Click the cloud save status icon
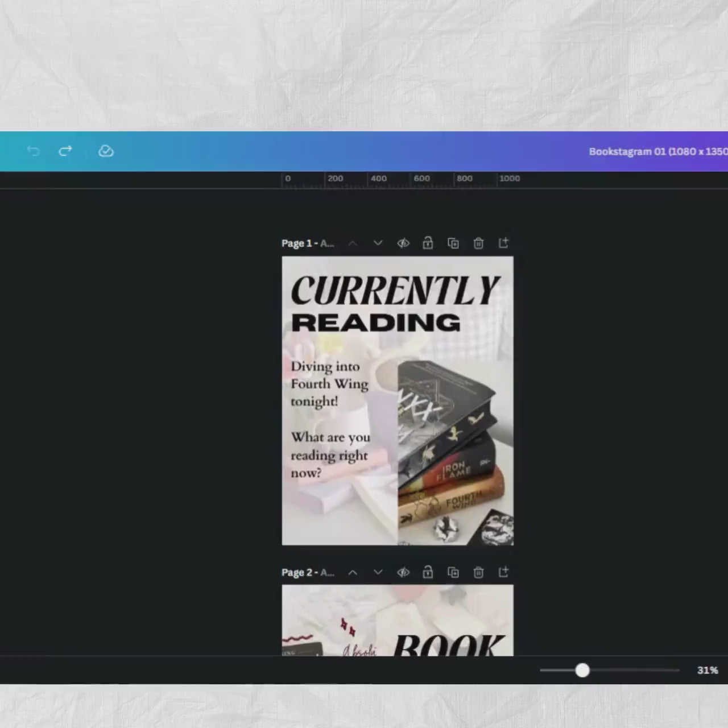The height and width of the screenshot is (728, 728). pos(106,151)
